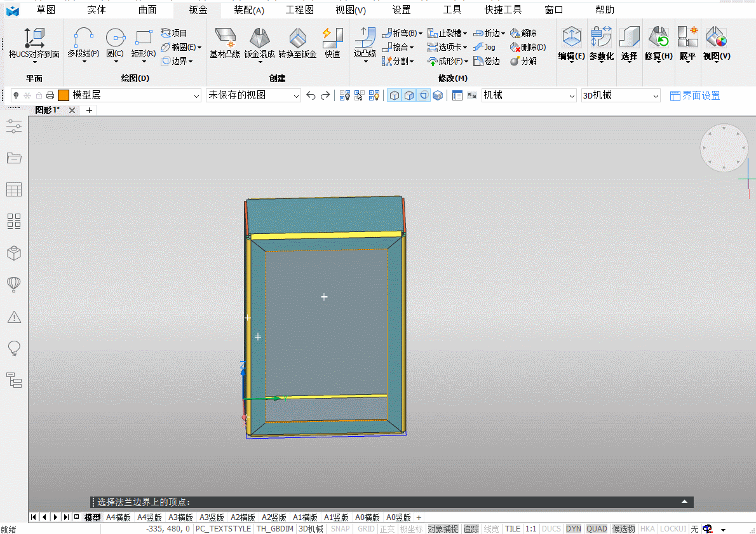Undo the last action
This screenshot has width=756, height=534.
click(311, 95)
